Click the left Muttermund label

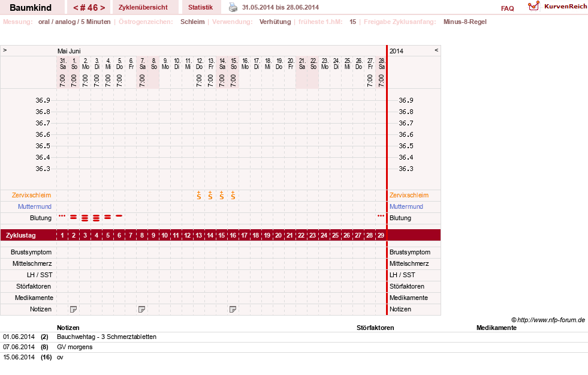click(x=35, y=206)
